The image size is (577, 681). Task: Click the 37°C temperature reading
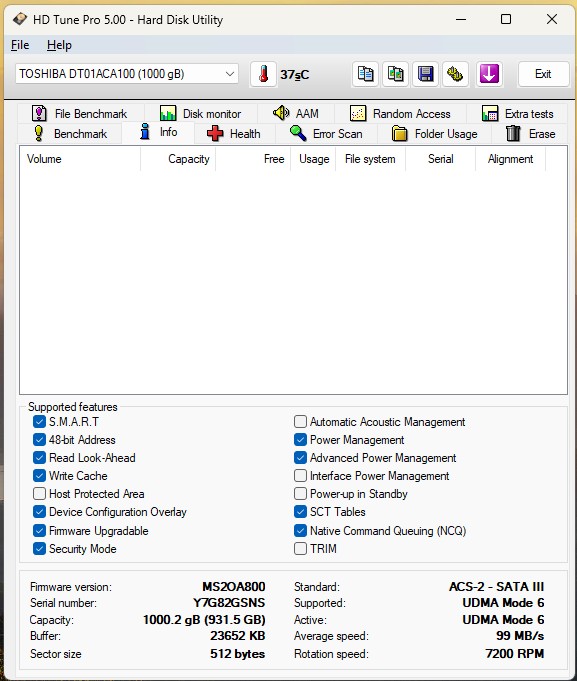(294, 75)
